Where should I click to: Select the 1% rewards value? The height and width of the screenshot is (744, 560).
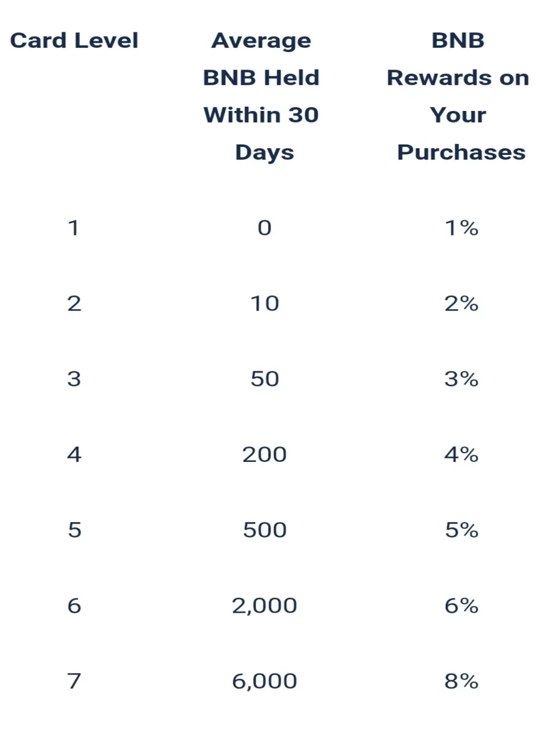pyautogui.click(x=461, y=228)
